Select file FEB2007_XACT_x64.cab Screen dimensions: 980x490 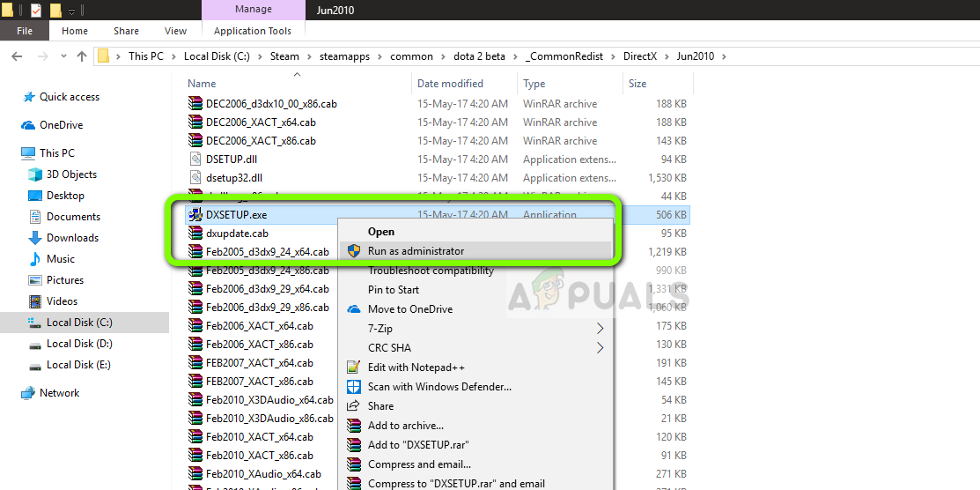pos(260,363)
